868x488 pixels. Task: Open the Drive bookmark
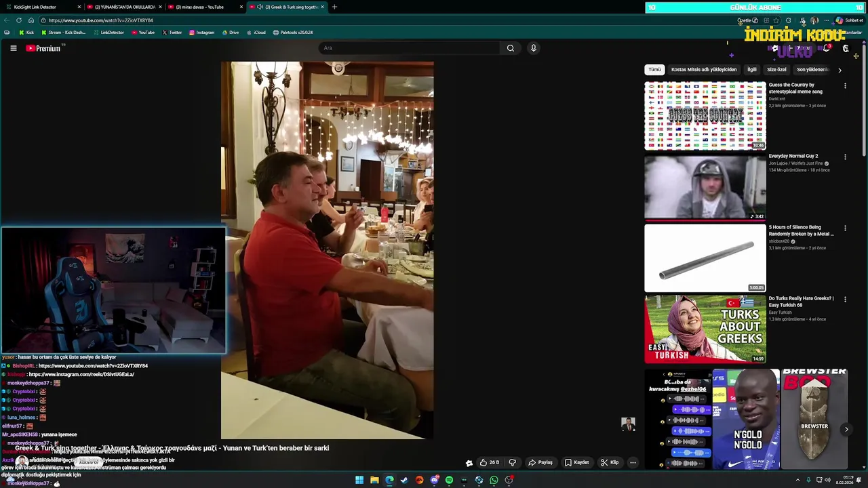tap(231, 33)
